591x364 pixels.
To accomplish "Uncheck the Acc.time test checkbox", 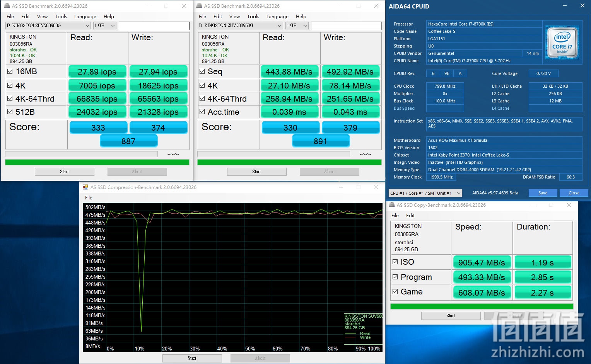I will coord(202,112).
